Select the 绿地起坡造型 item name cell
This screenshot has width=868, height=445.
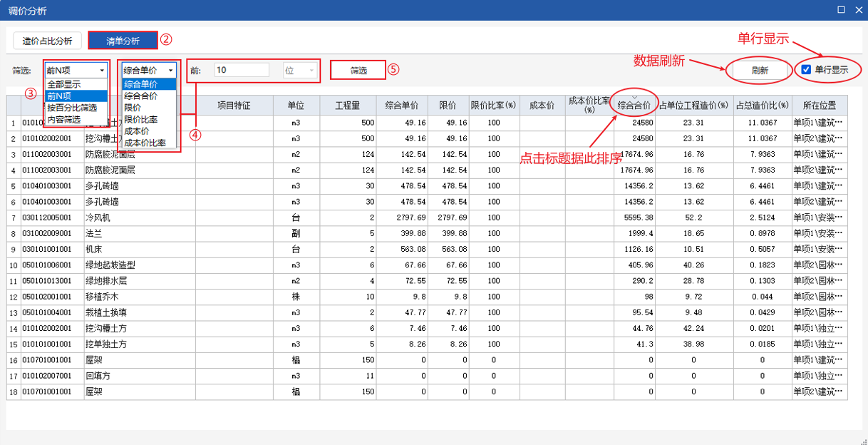[x=139, y=265]
